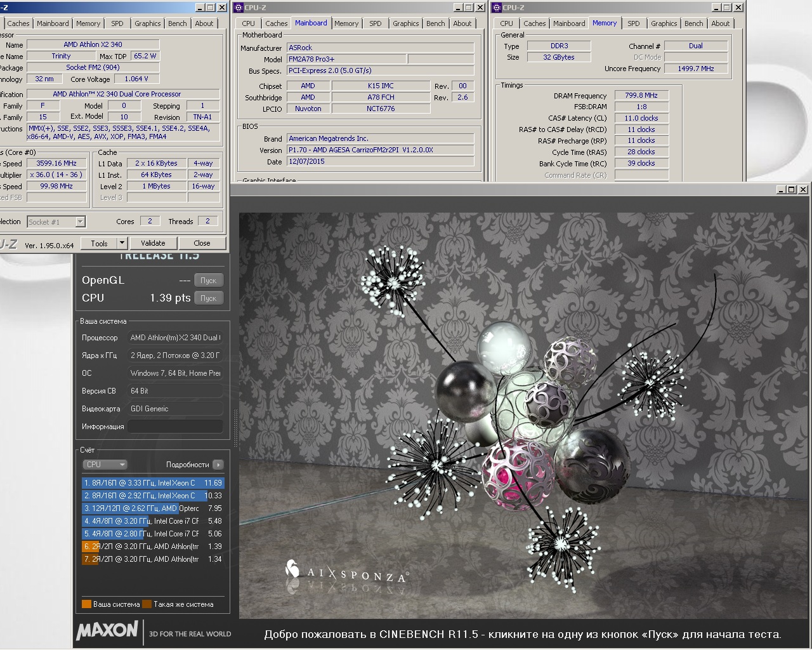Click the CPU-Z icon in right window title bar

click(497, 8)
